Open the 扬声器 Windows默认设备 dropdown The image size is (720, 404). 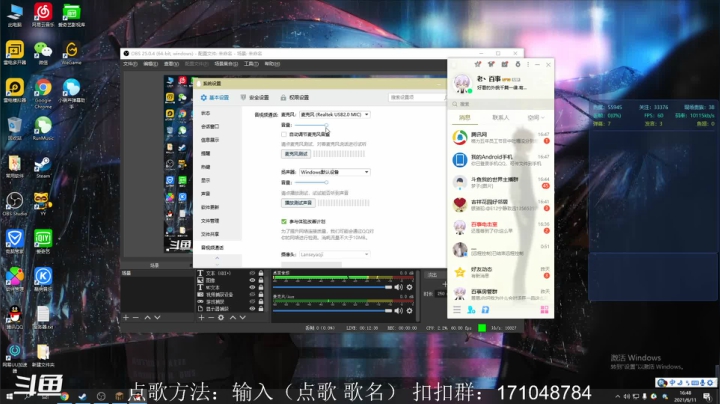(335, 172)
